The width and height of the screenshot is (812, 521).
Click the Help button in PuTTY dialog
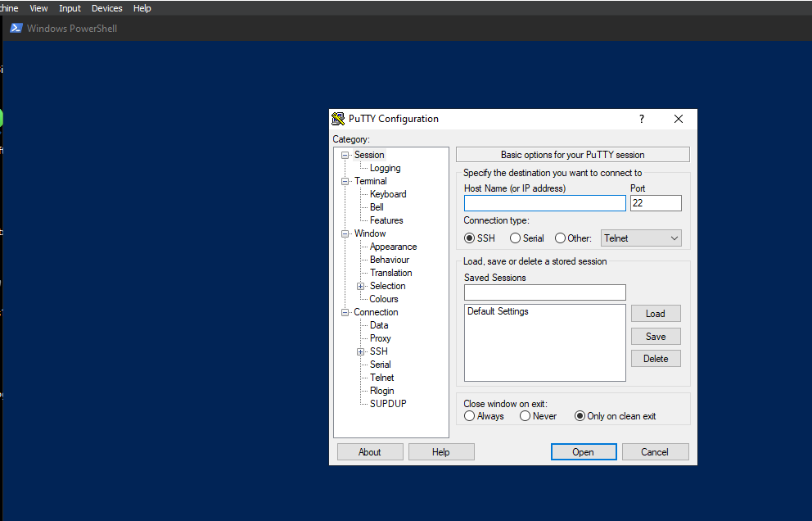[x=441, y=451]
